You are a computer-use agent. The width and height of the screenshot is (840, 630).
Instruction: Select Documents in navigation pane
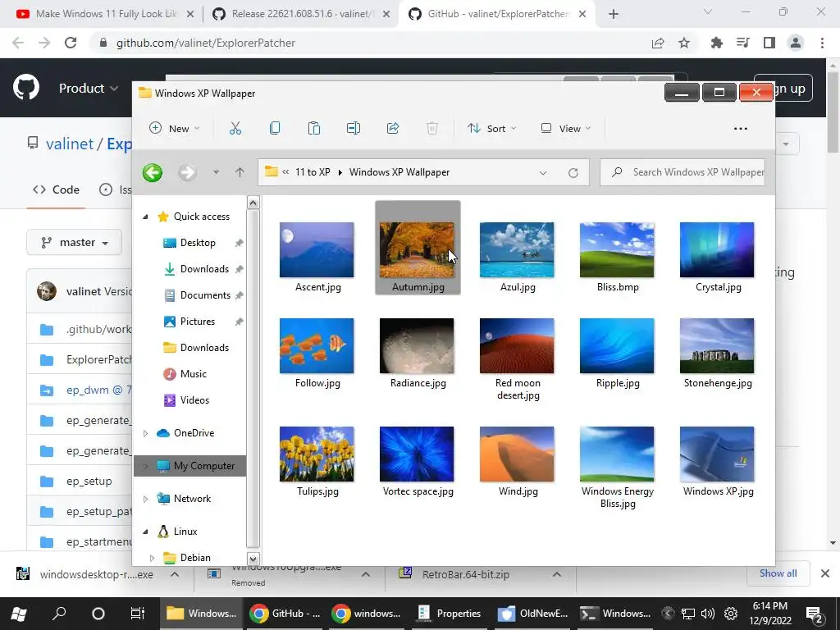click(205, 295)
